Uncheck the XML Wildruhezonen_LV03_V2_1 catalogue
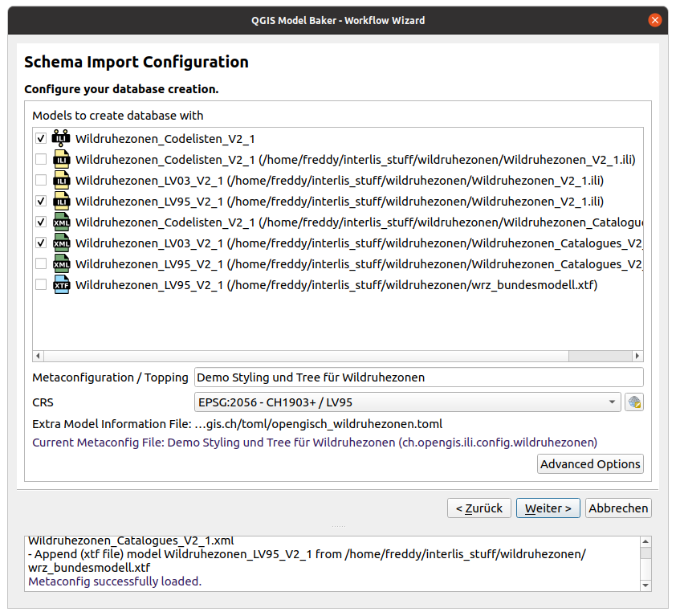 [x=41, y=243]
